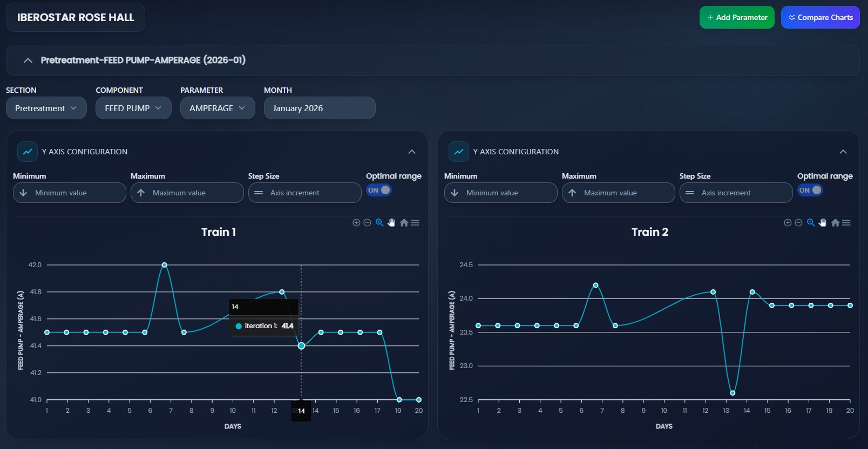This screenshot has height=449, width=868.
Task: Activate the pan hand tool on Train 2
Action: pyautogui.click(x=823, y=223)
